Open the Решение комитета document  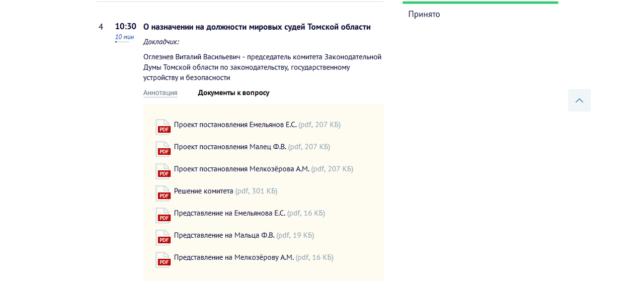click(x=204, y=191)
